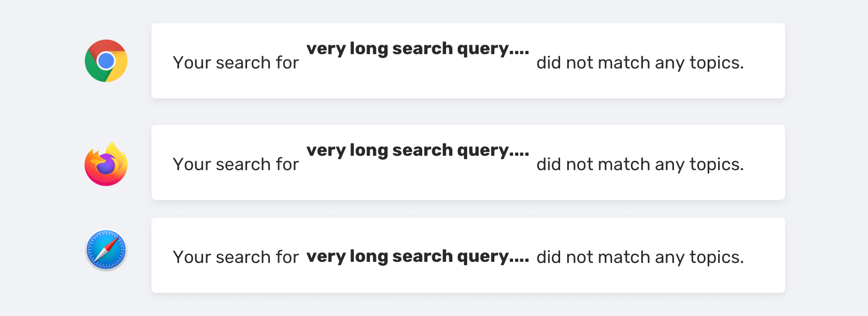
Task: Click the word "long" in the Safari row
Action: click(x=369, y=257)
